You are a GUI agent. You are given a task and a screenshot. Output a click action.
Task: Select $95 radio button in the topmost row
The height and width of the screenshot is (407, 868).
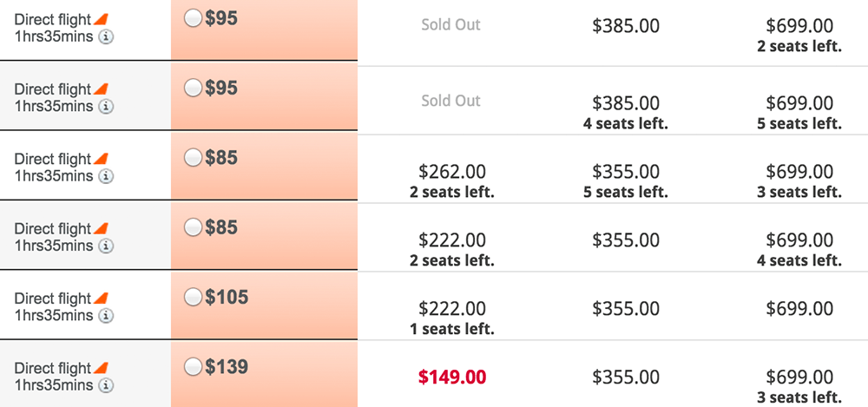tap(194, 18)
